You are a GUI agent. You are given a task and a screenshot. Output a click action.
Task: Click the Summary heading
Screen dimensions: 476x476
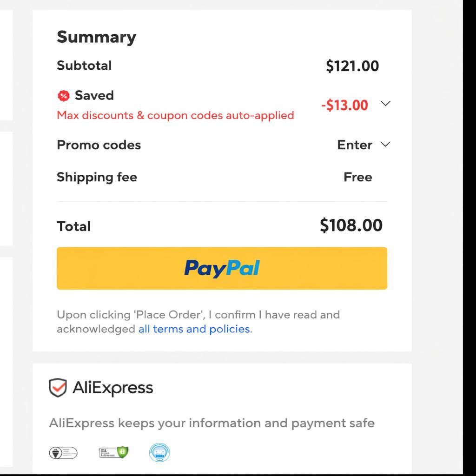[x=96, y=37]
